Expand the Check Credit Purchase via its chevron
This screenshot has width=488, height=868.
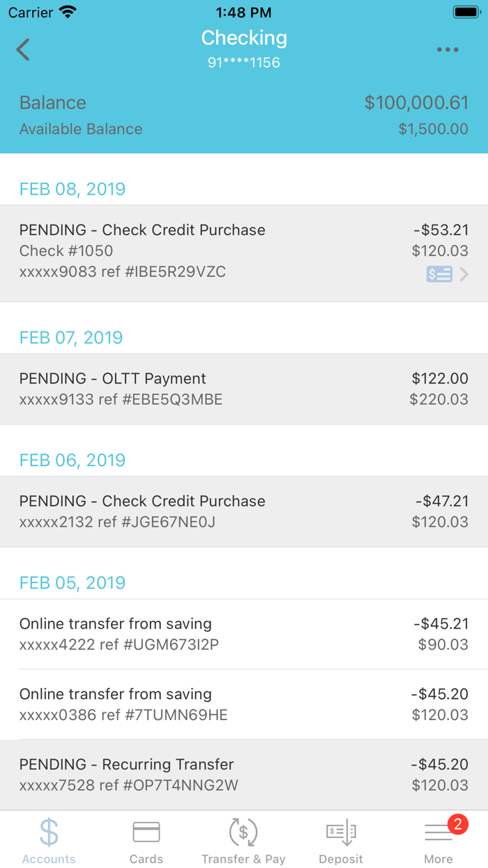click(x=465, y=274)
